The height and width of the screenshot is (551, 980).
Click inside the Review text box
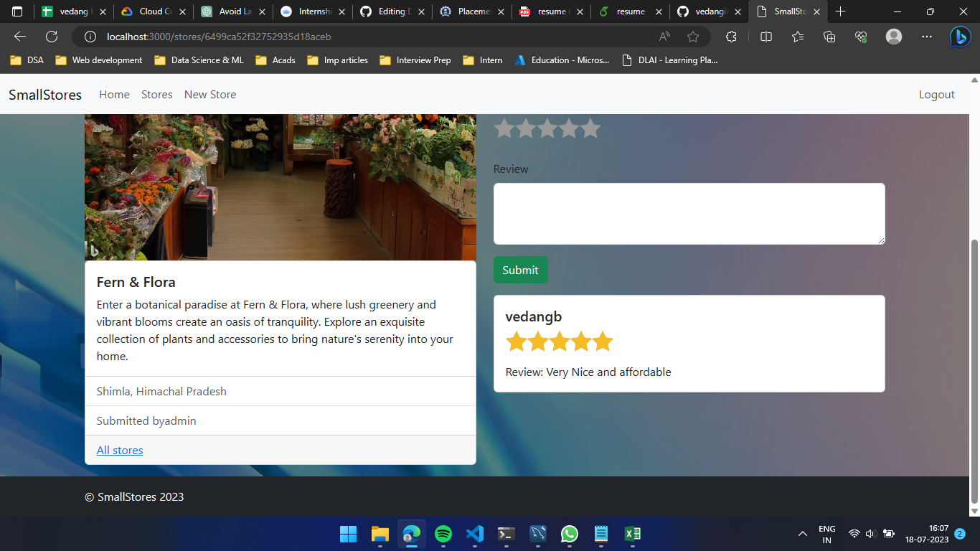(688, 213)
